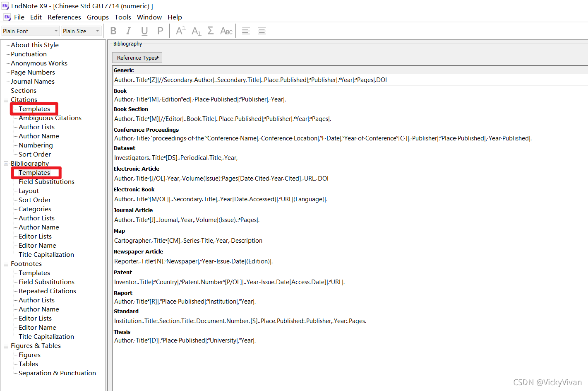Select Repeated Citations item
The width and height of the screenshot is (588, 391).
(x=47, y=291)
